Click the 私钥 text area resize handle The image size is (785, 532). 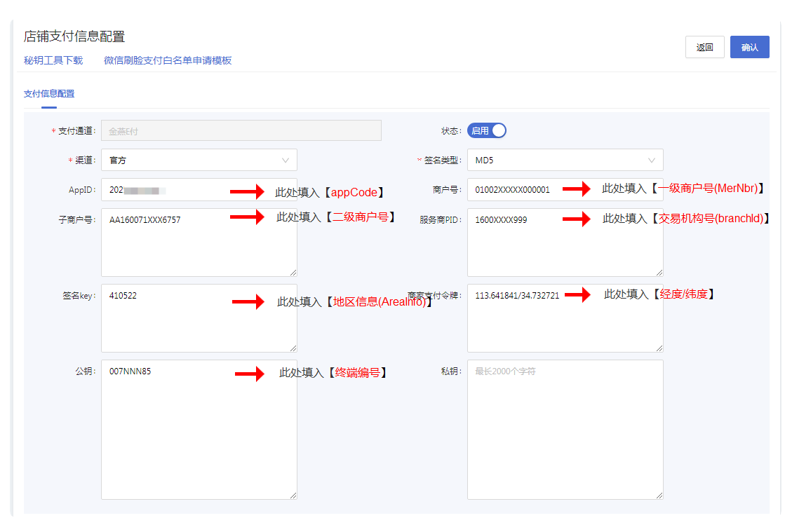[x=659, y=495]
